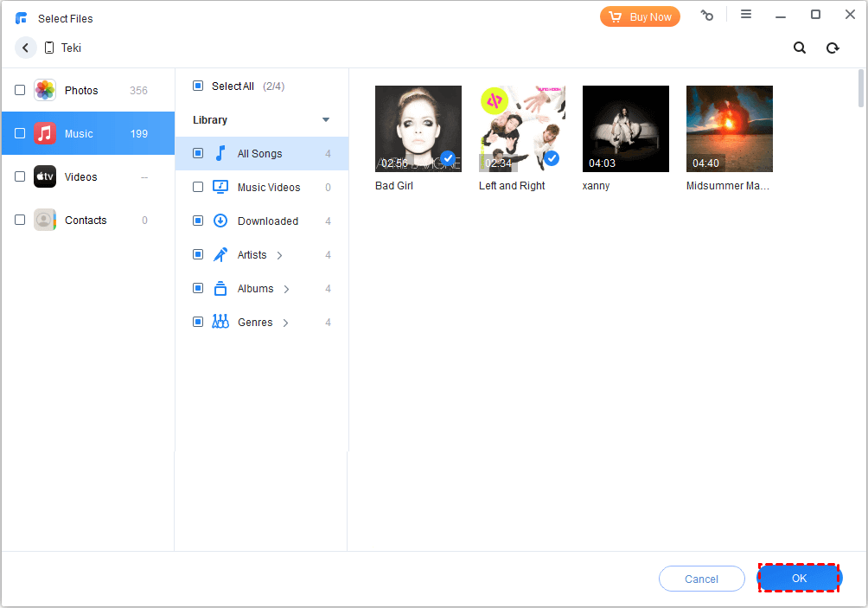
Task: Click the key register icon
Action: click(707, 16)
